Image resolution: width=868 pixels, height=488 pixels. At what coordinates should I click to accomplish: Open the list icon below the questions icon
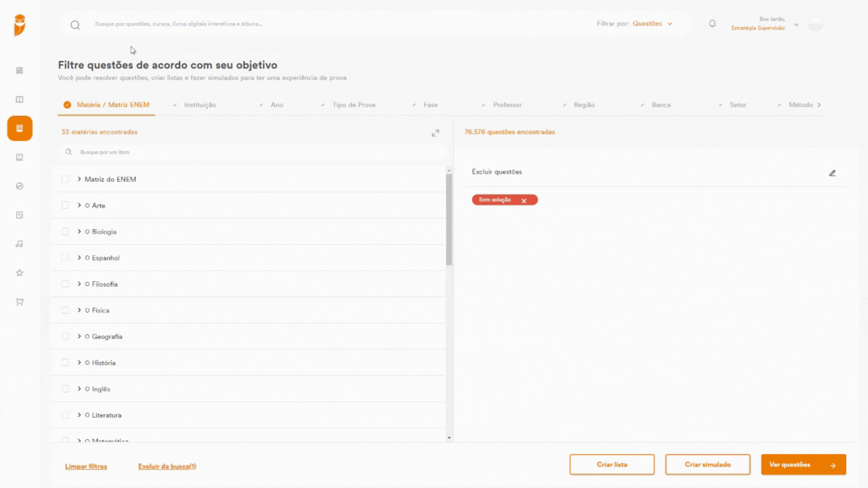click(19, 157)
